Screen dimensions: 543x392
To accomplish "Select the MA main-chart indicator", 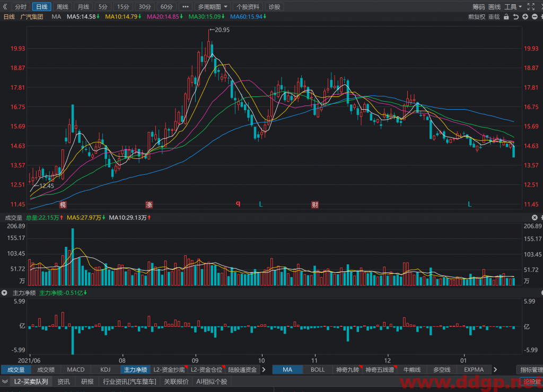I will (287, 370).
